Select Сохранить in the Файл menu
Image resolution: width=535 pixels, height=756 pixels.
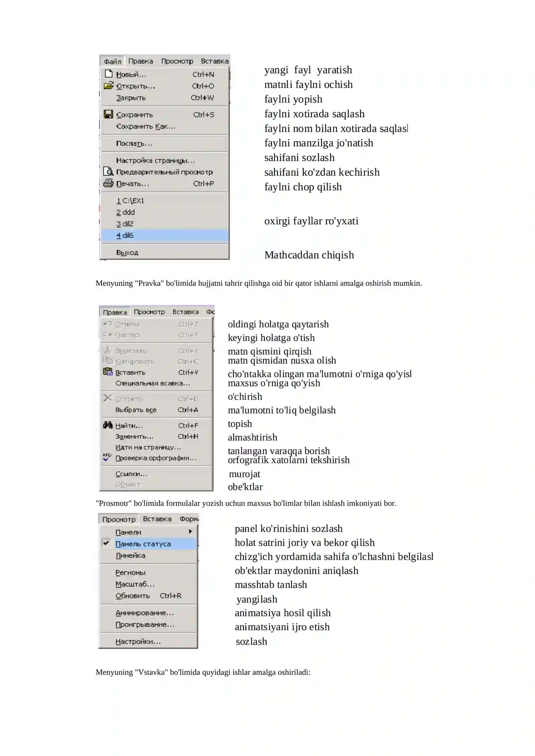click(x=165, y=115)
